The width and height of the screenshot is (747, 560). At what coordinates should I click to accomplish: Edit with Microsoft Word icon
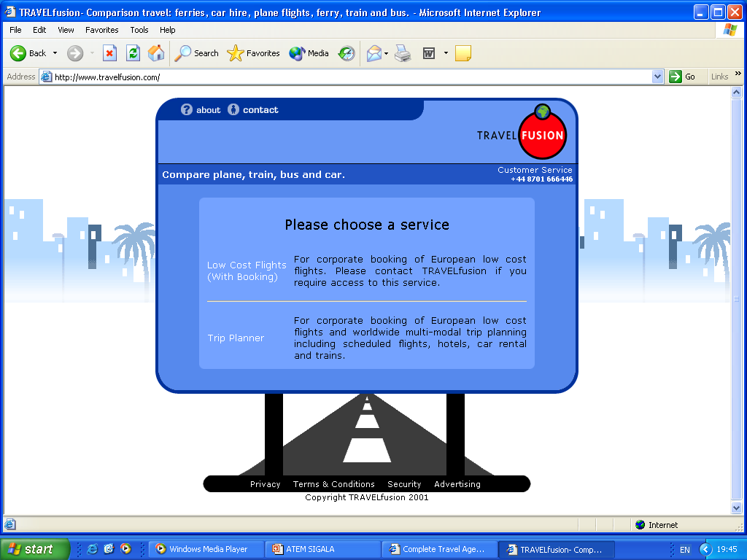[429, 53]
